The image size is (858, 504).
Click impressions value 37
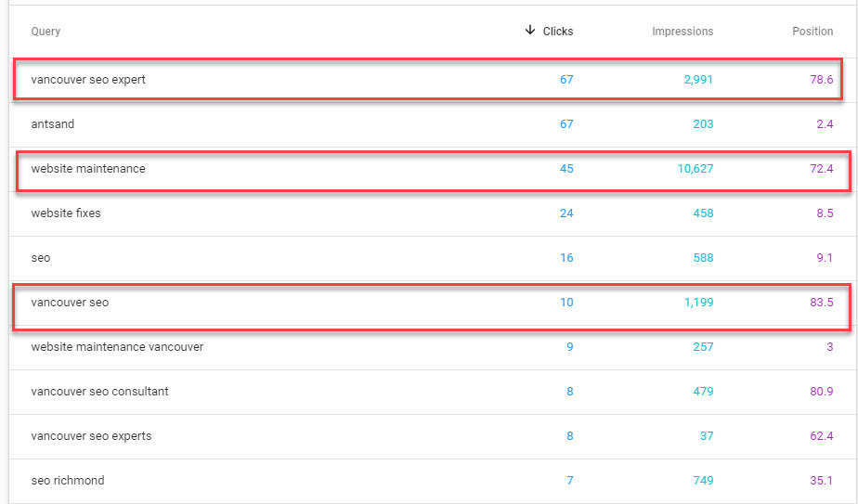[707, 436]
